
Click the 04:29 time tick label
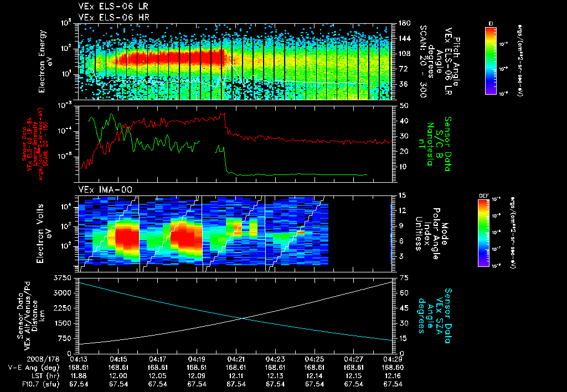(x=393, y=359)
